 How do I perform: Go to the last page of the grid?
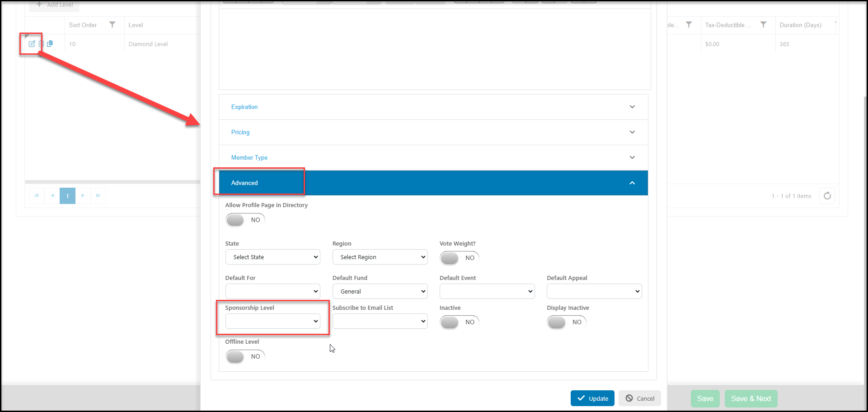[98, 196]
